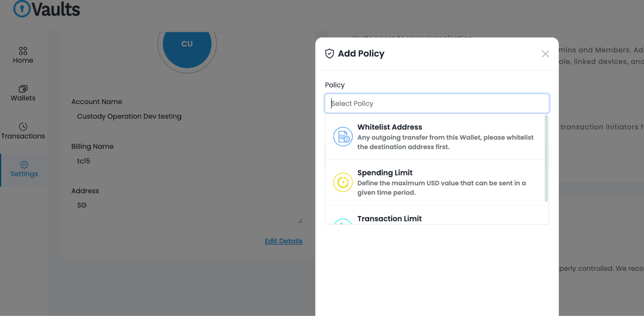The height and width of the screenshot is (316, 644).
Task: Open the Home sidebar section
Action: 23,55
